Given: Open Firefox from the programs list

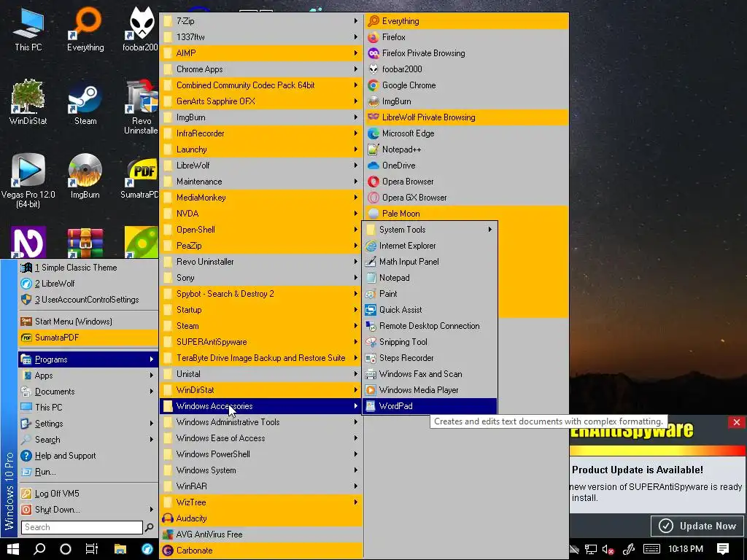Looking at the screenshot, I should [467, 37].
